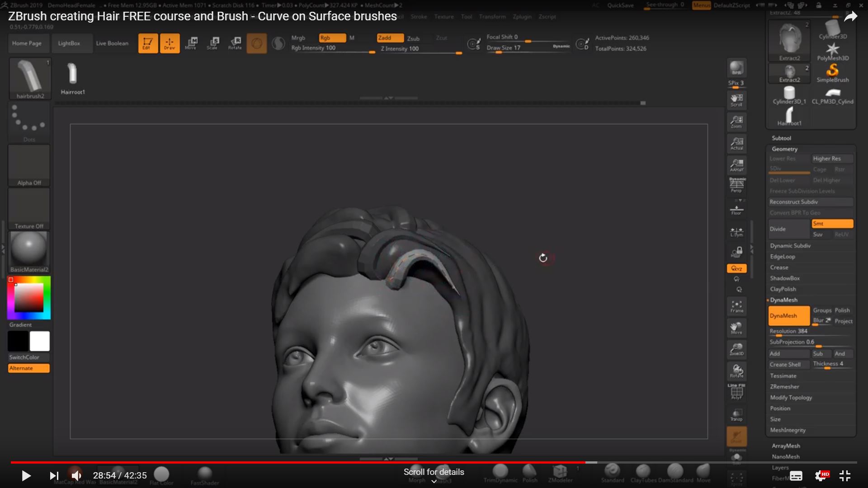Expand Modify Topology section
This screenshot has width=868, height=488.
tap(791, 398)
